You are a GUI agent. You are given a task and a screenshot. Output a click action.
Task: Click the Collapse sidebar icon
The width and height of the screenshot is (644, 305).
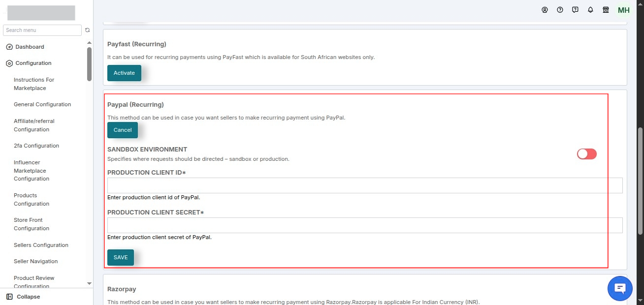9,297
